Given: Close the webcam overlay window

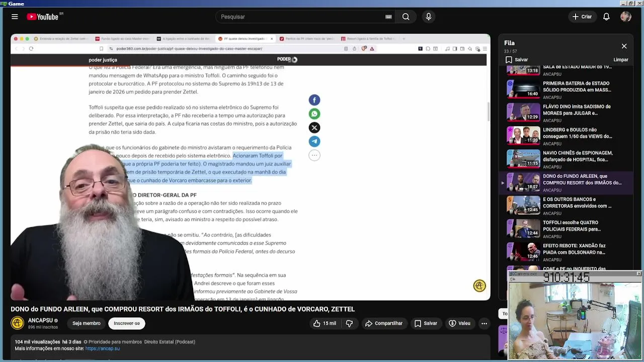Looking at the screenshot, I should 638,274.
